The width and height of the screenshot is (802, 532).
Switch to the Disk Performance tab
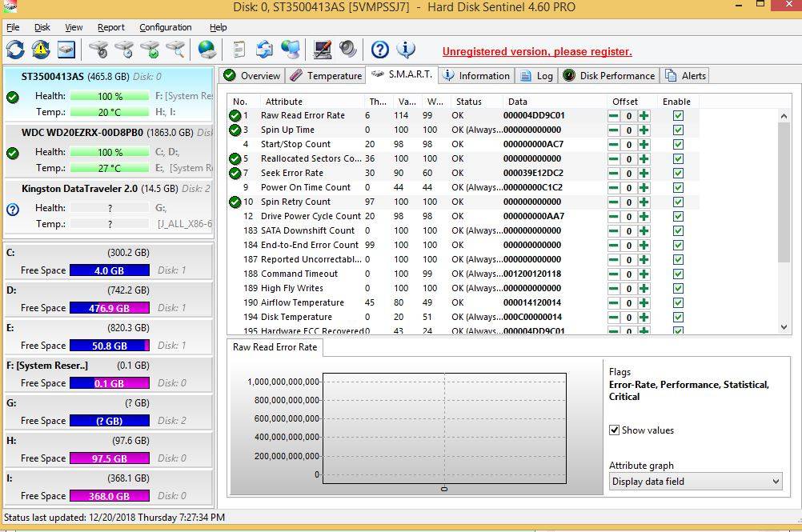[x=608, y=76]
